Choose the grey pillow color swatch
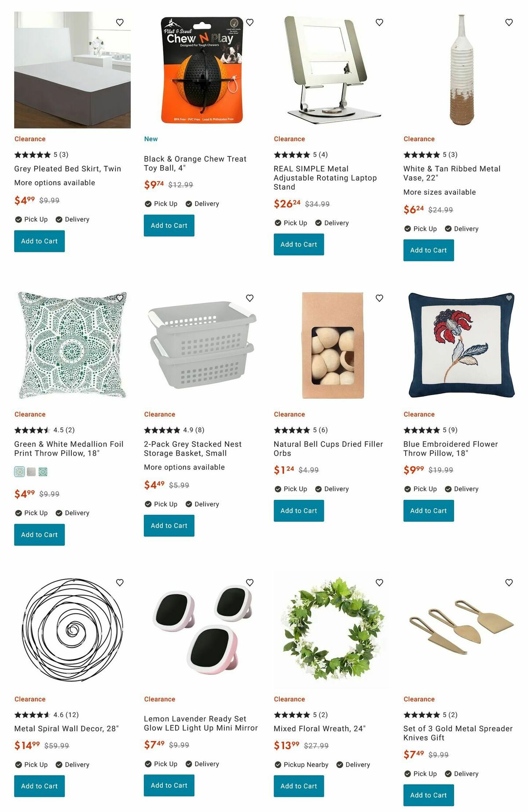 tap(31, 472)
